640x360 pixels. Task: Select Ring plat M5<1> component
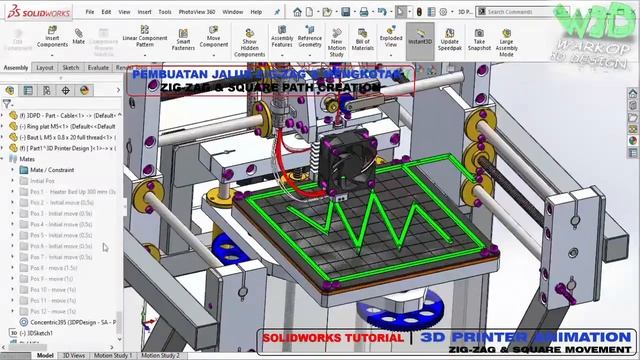[63, 127]
